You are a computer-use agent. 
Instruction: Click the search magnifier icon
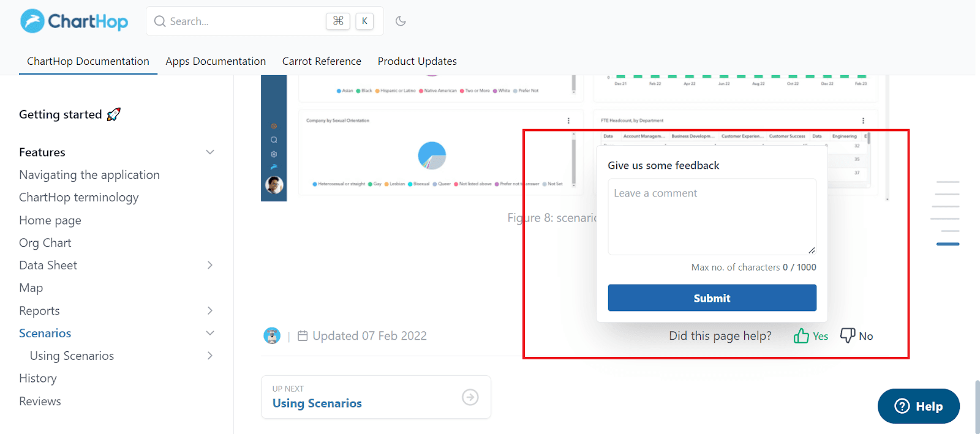coord(160,21)
